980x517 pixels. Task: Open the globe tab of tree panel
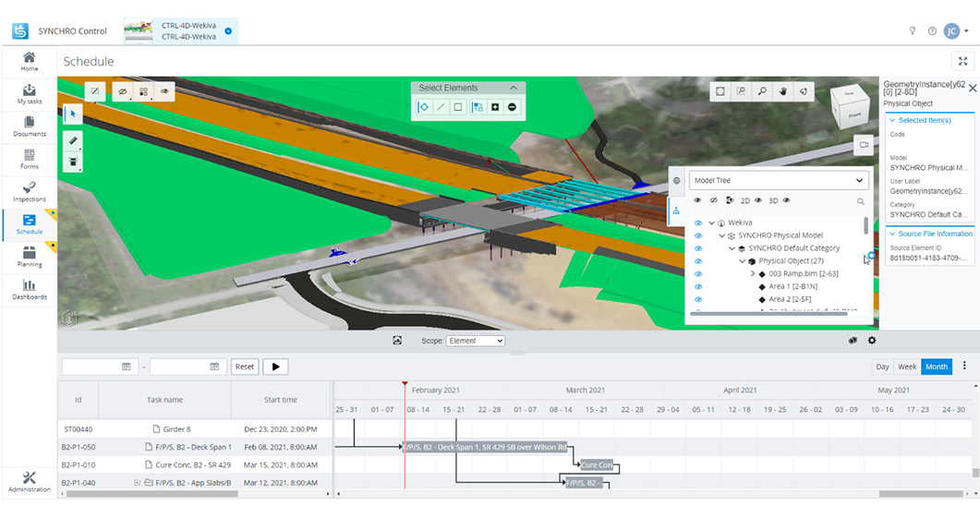[676, 180]
